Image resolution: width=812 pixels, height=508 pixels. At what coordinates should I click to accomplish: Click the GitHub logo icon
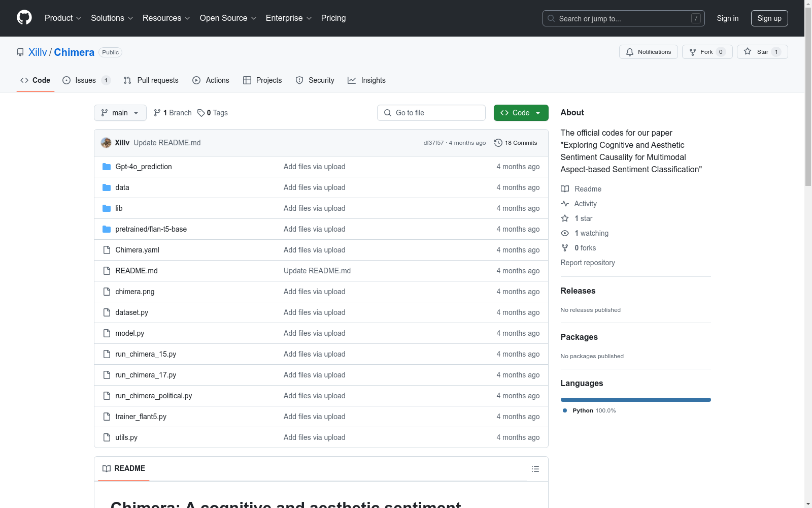click(x=24, y=18)
